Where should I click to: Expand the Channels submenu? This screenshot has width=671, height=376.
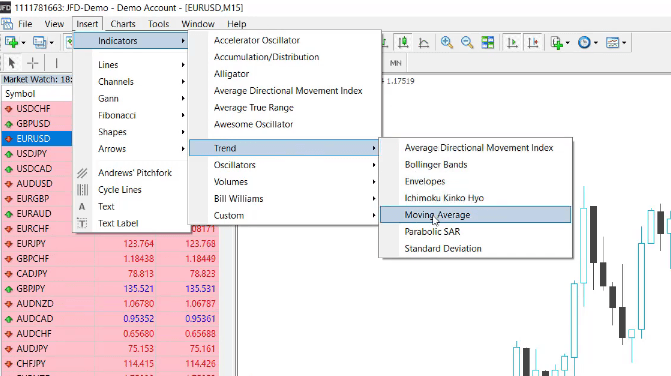click(131, 82)
